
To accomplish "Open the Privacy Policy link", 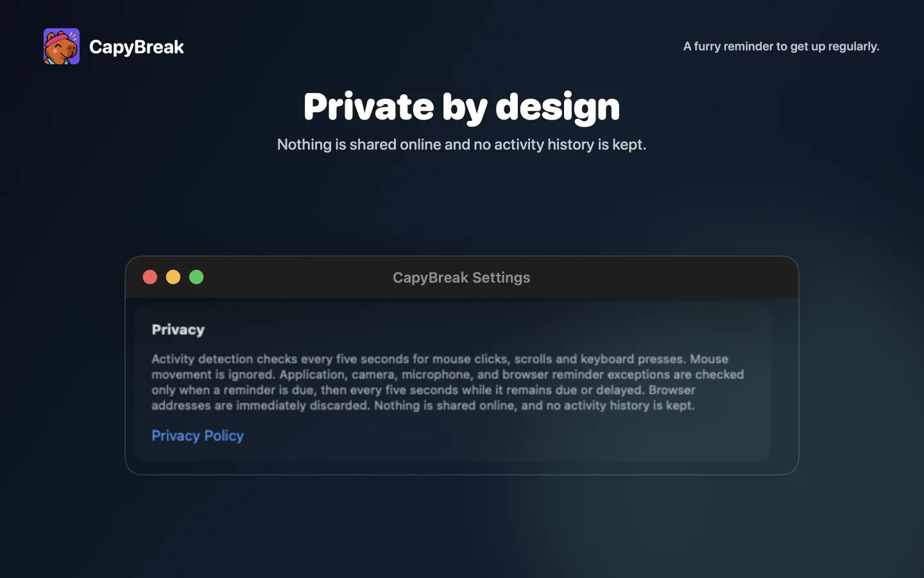I will click(x=198, y=435).
